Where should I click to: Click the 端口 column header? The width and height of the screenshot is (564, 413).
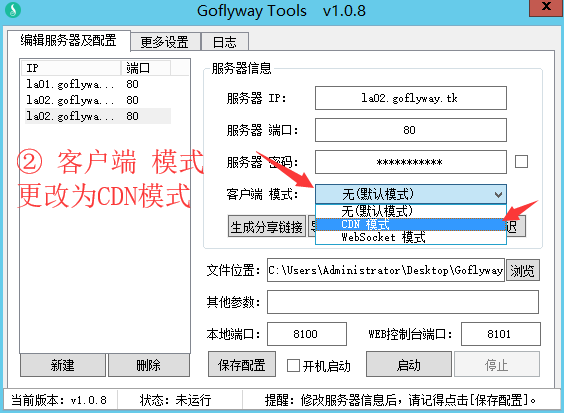click(146, 68)
